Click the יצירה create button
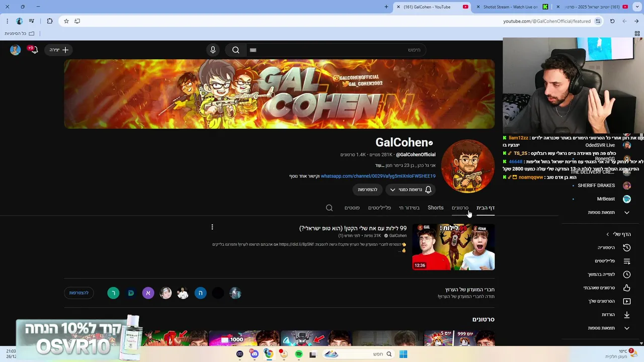This screenshot has width=644, height=362. tap(59, 50)
